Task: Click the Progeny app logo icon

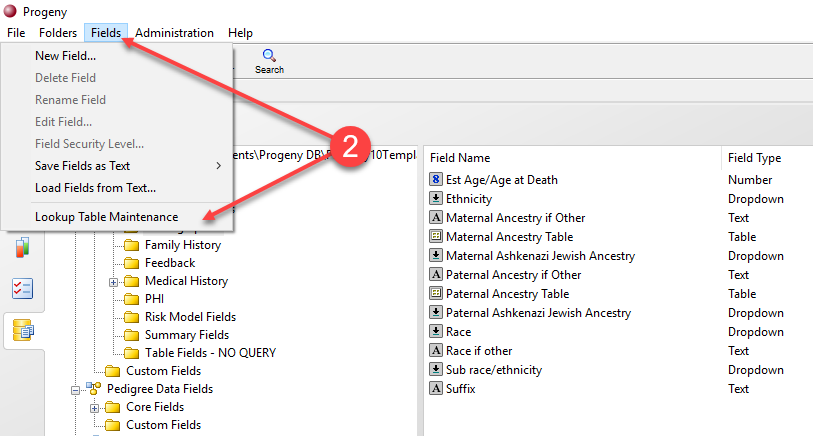Action: pos(10,11)
